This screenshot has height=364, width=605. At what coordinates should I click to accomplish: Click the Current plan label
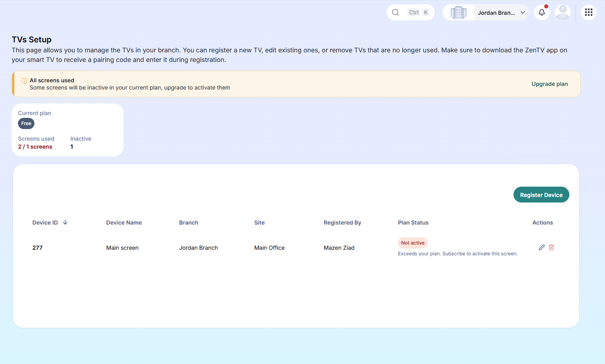click(x=34, y=113)
